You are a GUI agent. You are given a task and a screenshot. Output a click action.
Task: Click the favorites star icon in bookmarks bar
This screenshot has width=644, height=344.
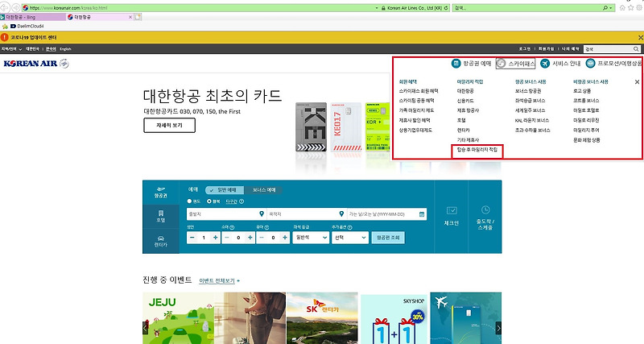pos(5,26)
